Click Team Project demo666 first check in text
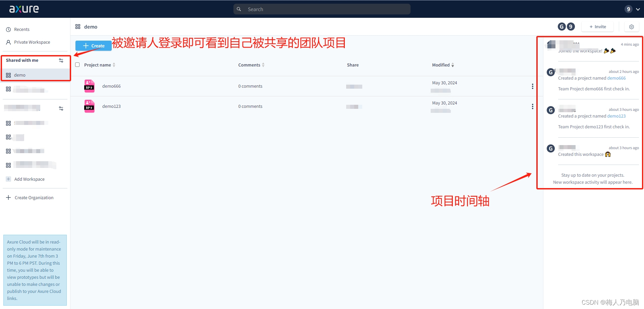Screen dimensions: 644x309 coord(594,89)
